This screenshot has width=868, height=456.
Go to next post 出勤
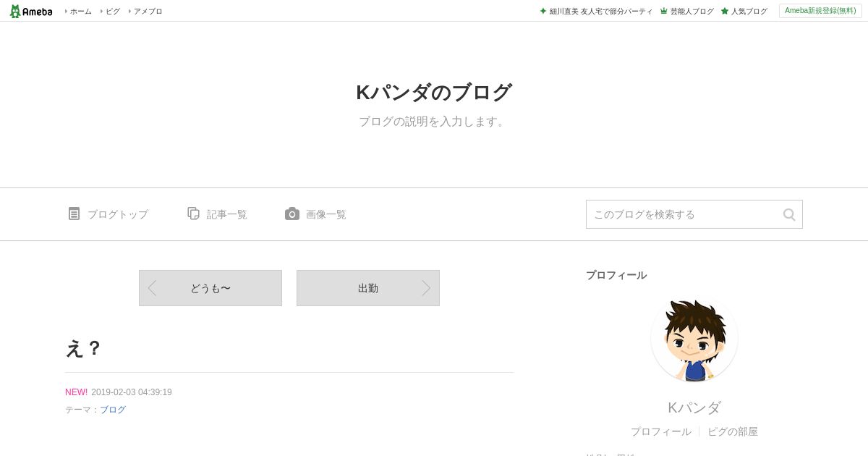tap(368, 288)
